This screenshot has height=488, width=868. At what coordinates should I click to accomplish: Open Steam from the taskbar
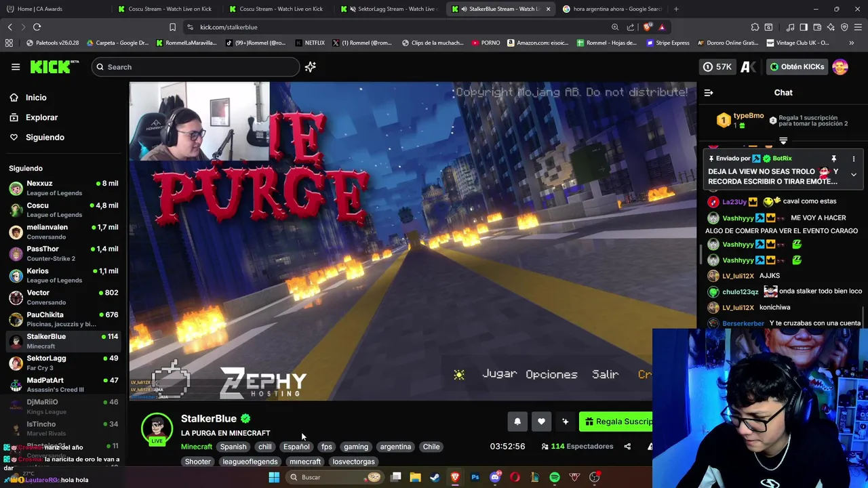coord(435,477)
